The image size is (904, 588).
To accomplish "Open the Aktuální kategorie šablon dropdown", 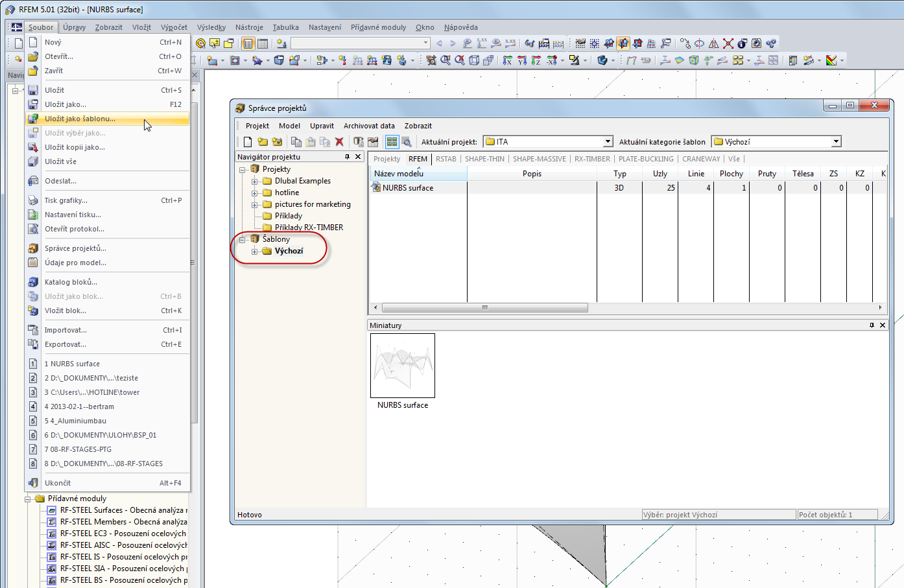I will pyautogui.click(x=837, y=142).
